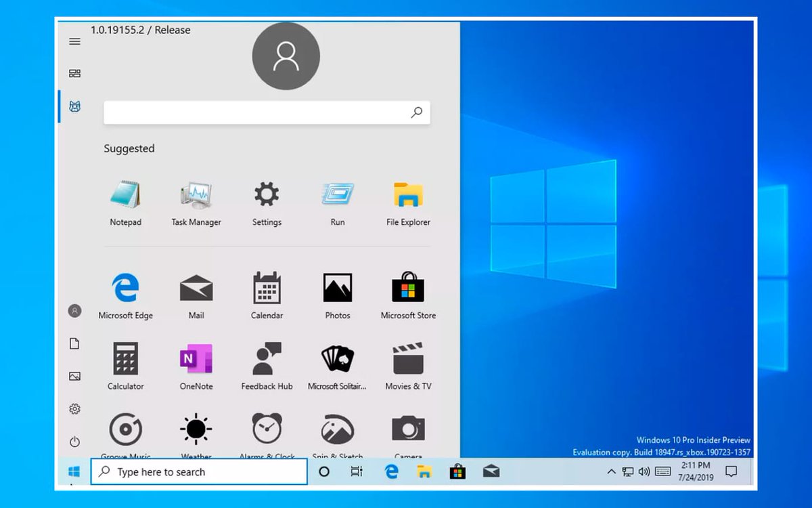Click the taskbar search input field

tap(198, 471)
